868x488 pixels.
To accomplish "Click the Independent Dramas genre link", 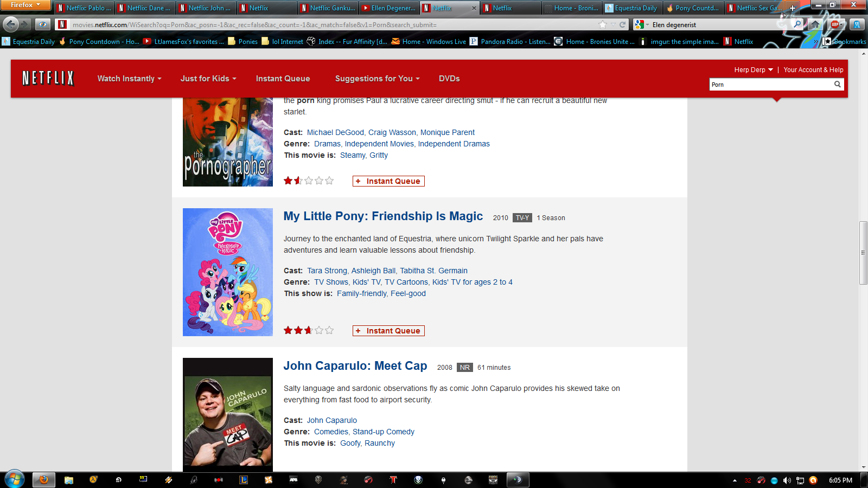I will 454,144.
